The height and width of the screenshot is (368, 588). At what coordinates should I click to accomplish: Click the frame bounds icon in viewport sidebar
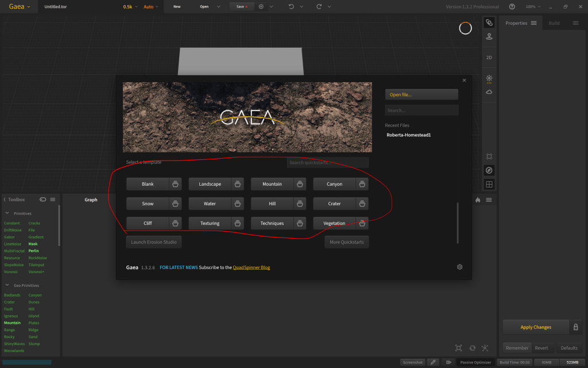click(489, 156)
